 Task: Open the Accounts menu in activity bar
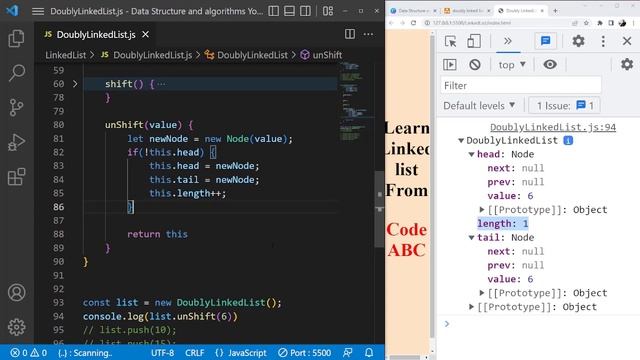click(x=16, y=292)
